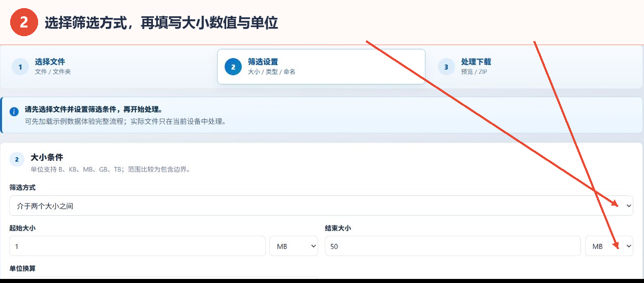Click the hint 单位支持 B、KB、MB、GB、TB
The width and height of the screenshot is (644, 283).
[x=75, y=169]
